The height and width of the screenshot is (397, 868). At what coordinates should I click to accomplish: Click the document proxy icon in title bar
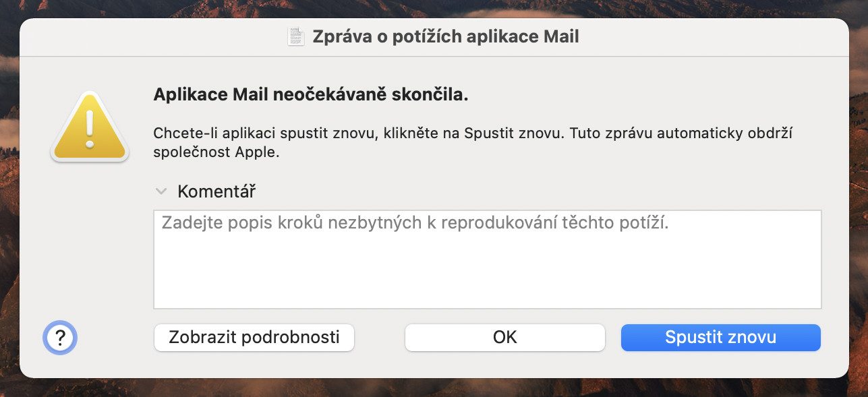296,36
